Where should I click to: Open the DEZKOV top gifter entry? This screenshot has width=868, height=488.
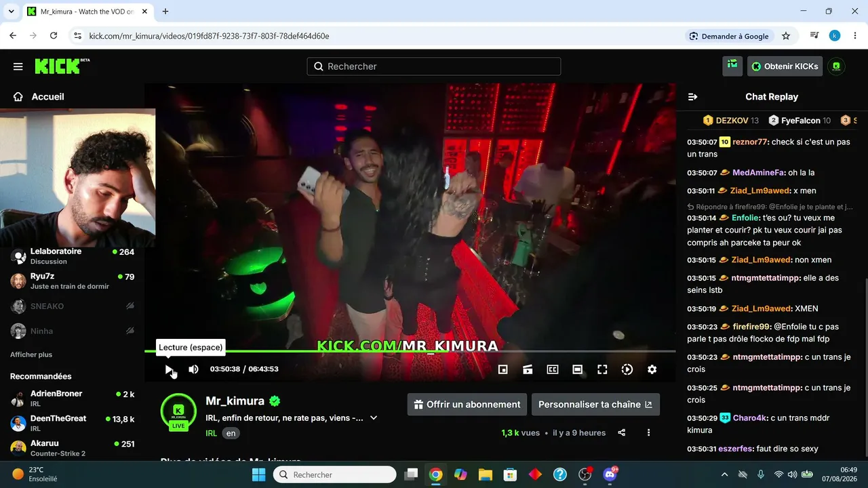731,121
